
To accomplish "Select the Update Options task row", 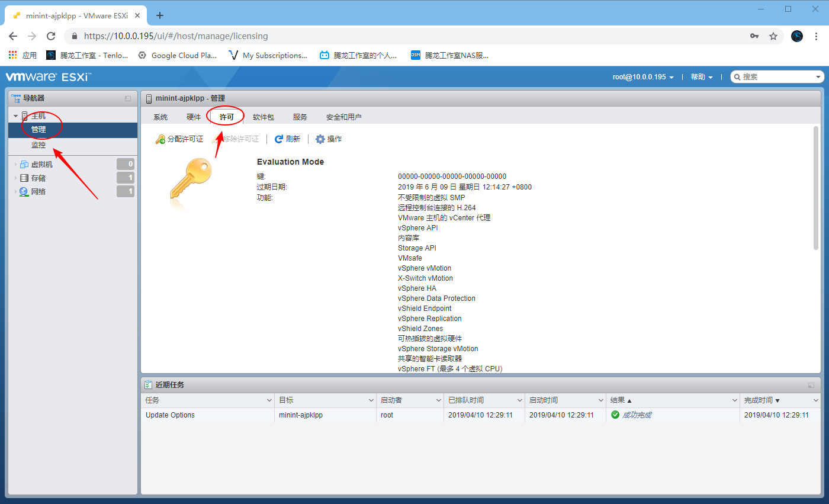I will (x=481, y=415).
